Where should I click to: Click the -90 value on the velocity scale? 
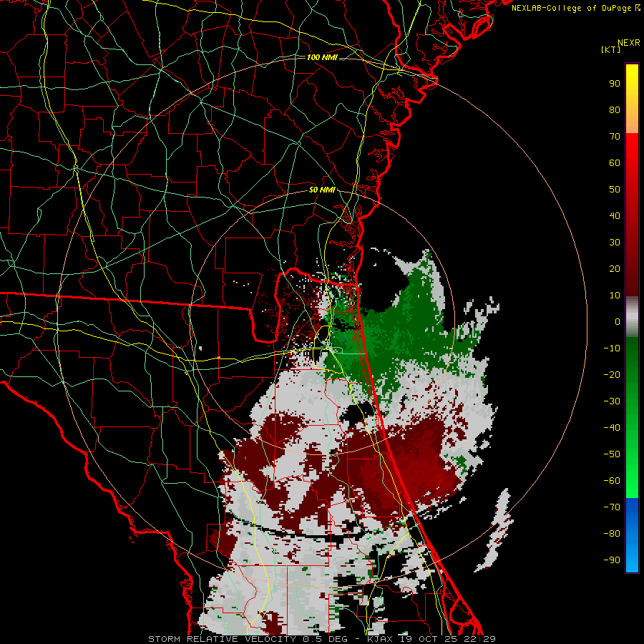click(x=612, y=560)
